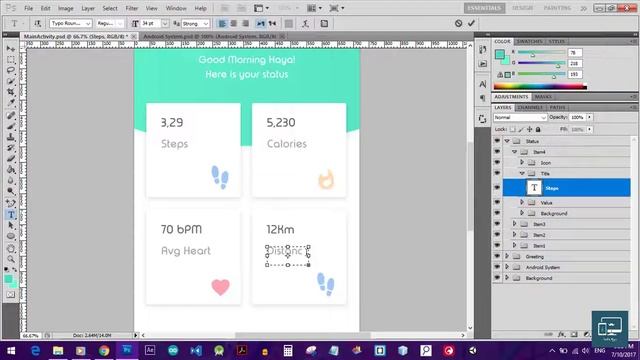Open the Actions panel icon

point(482,64)
